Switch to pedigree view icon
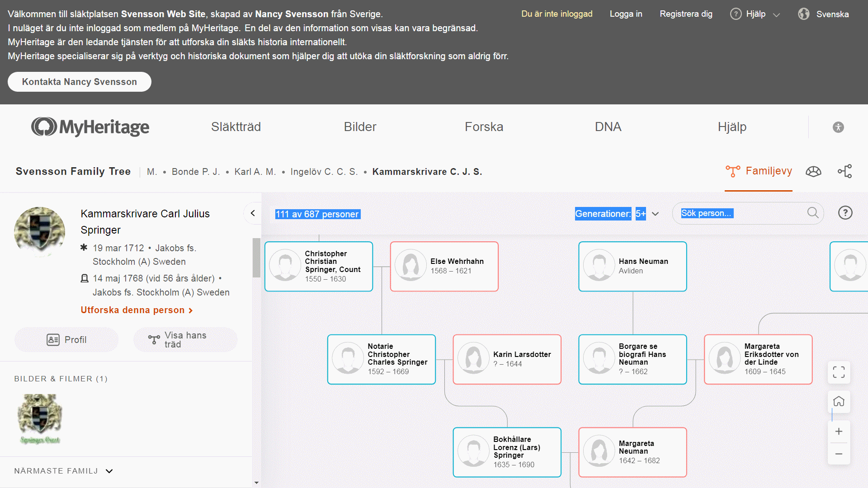868x488 pixels. pos(844,171)
